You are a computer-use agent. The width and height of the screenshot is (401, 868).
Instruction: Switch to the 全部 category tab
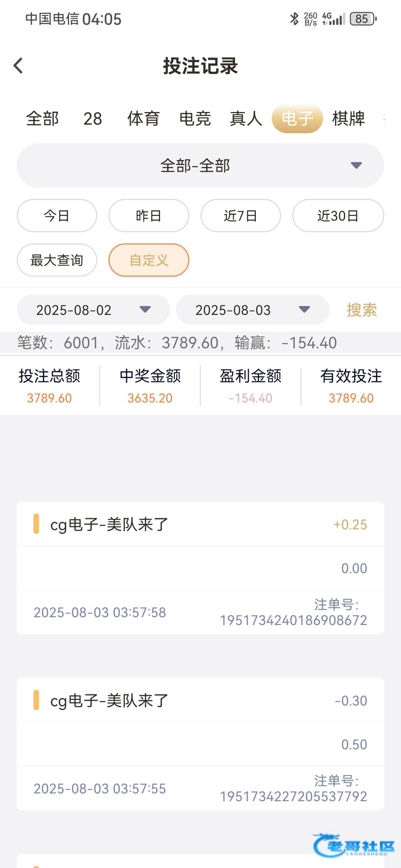coord(42,119)
